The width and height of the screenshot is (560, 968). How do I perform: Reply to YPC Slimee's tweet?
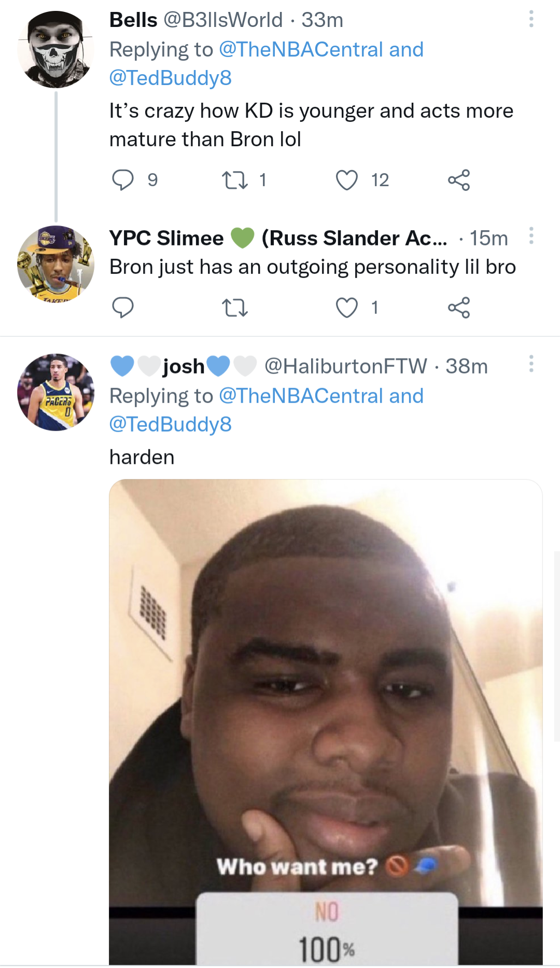pos(123,308)
